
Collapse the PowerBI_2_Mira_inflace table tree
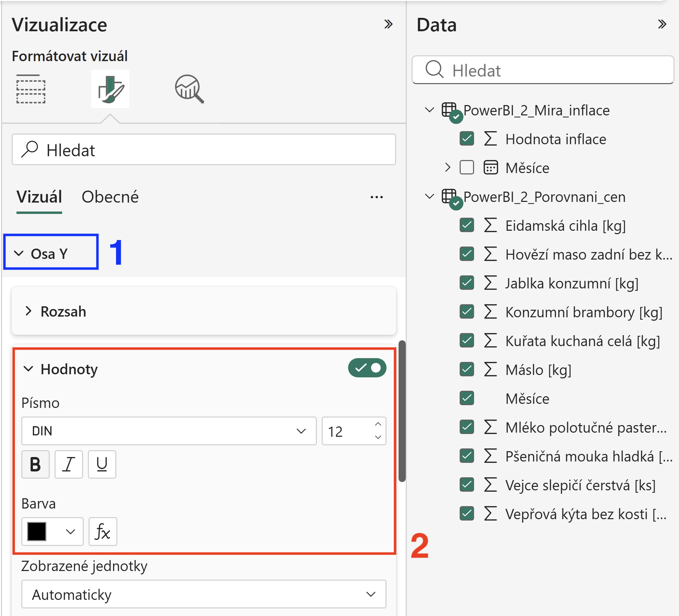429,110
